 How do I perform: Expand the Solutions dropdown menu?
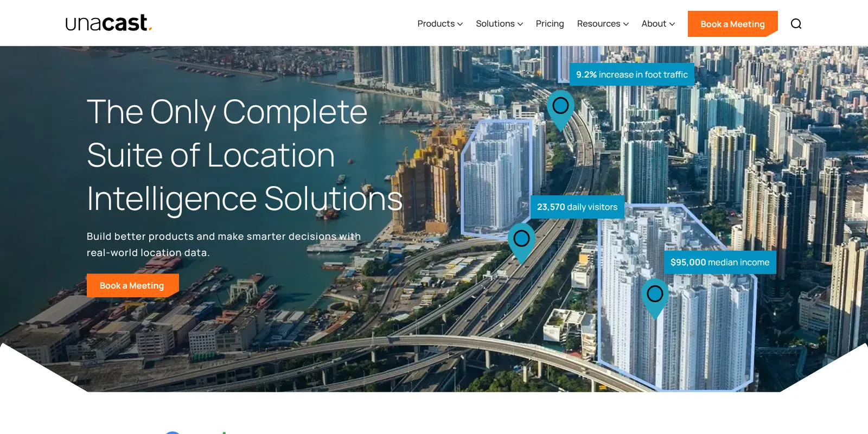(x=499, y=24)
